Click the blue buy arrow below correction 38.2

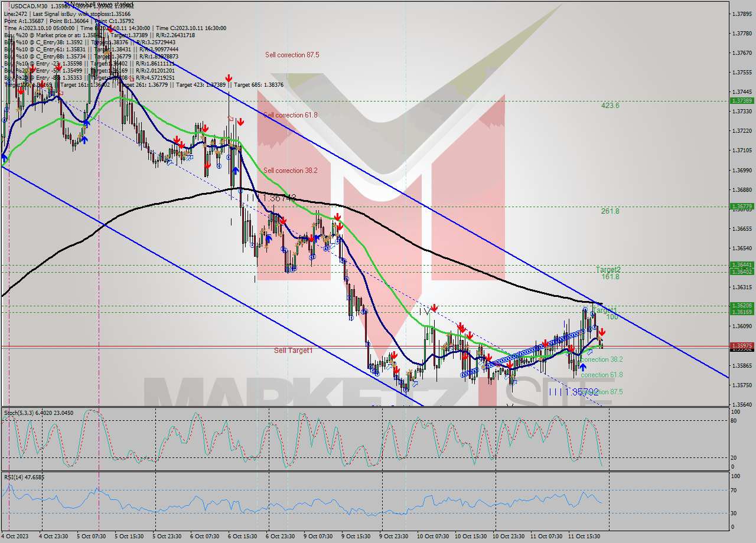pos(583,367)
